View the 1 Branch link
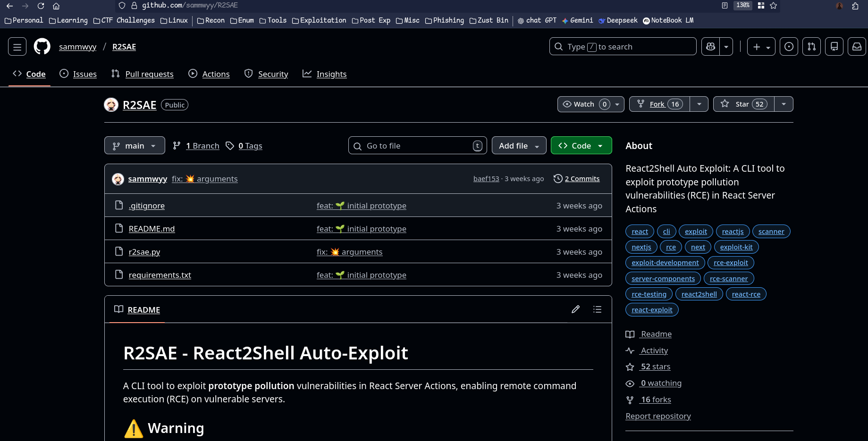868x441 pixels. point(196,146)
